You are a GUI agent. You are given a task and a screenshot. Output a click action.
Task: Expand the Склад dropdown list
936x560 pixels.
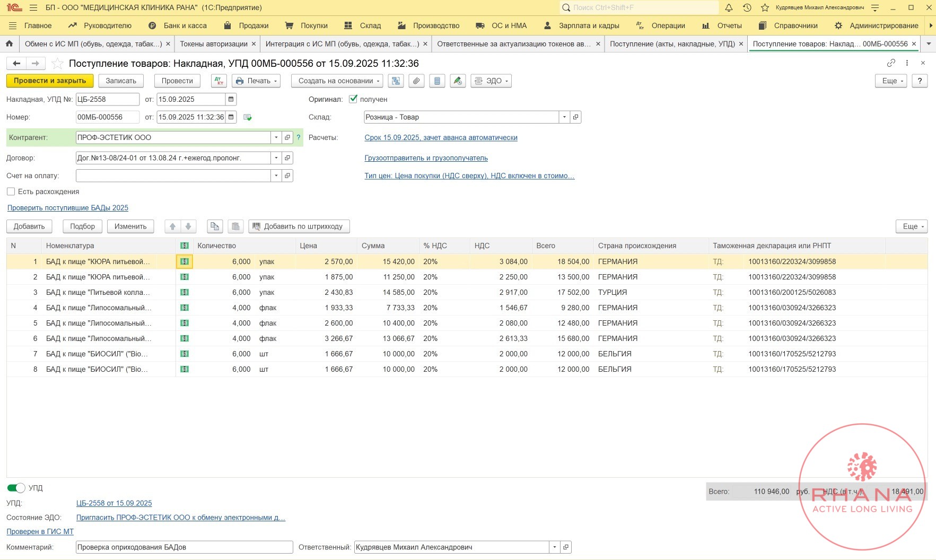[x=564, y=117]
